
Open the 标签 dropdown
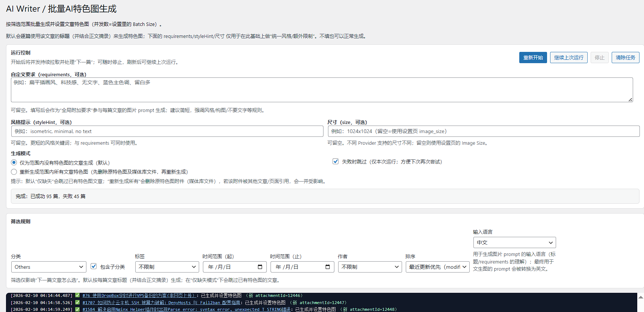coord(167,267)
